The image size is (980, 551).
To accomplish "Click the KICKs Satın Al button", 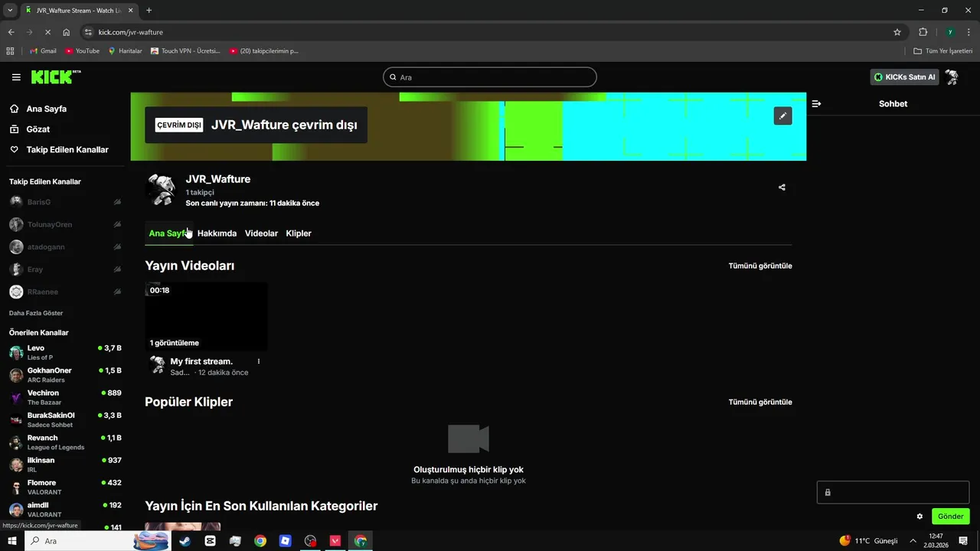I will [x=905, y=77].
